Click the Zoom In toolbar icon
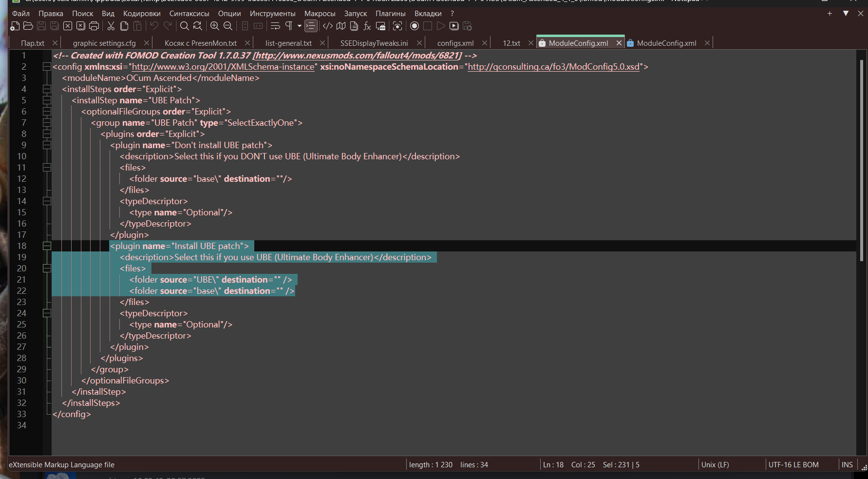Screen dimensions: 868x479 coord(214,26)
